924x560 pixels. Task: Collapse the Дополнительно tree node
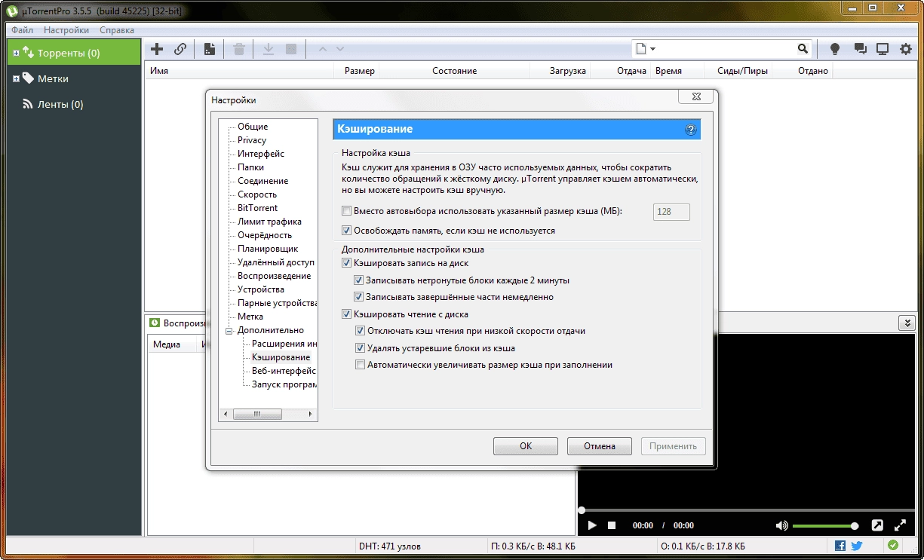229,330
